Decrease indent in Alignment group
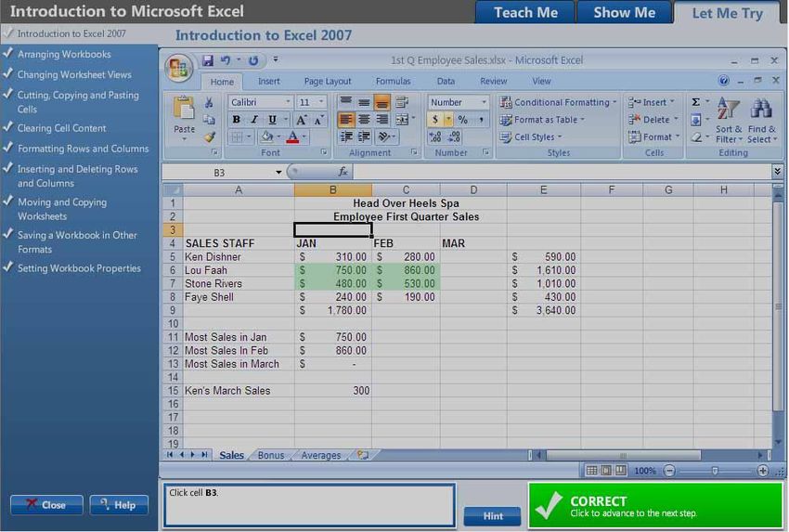This screenshot has height=532, width=789. pos(345,136)
